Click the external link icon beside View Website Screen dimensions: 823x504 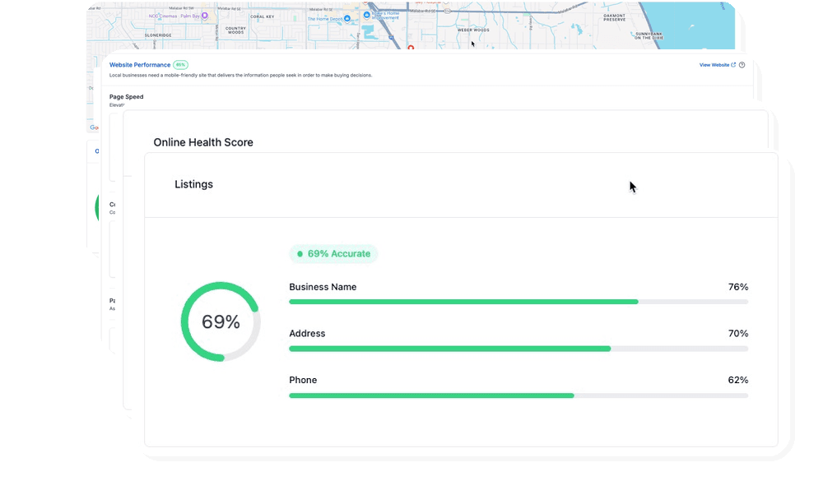(733, 65)
